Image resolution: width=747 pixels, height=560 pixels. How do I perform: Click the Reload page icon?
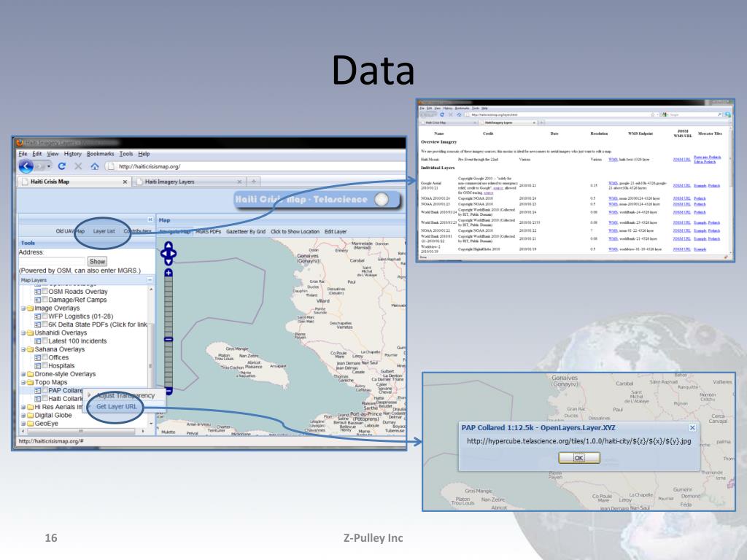[x=61, y=166]
